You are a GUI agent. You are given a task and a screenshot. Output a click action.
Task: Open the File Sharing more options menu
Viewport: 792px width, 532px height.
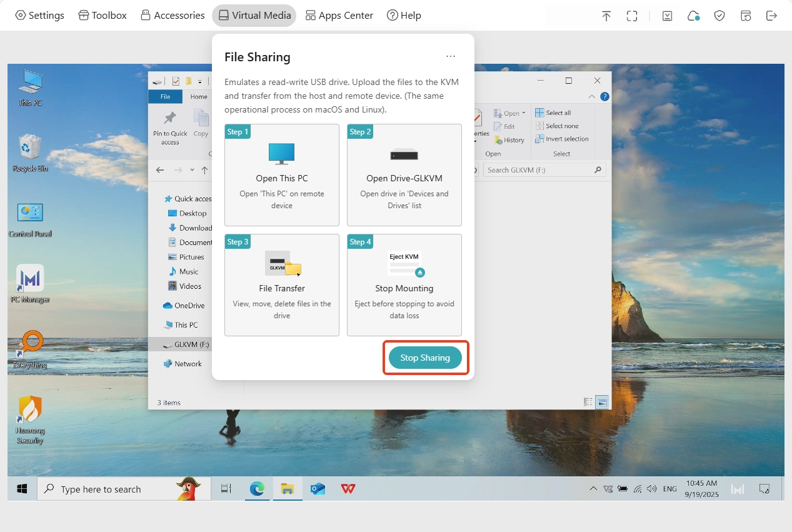tap(451, 57)
